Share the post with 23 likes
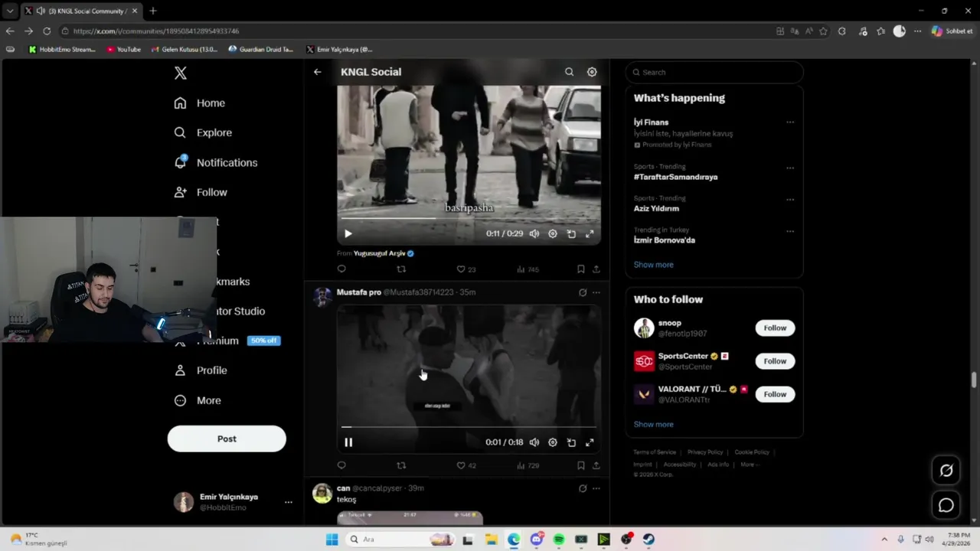This screenshot has height=551, width=980. pyautogui.click(x=596, y=269)
